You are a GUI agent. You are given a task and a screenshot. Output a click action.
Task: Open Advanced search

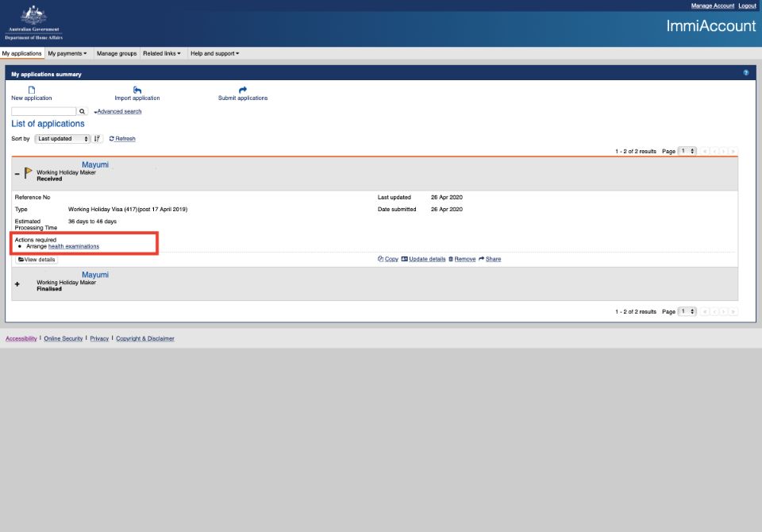119,111
